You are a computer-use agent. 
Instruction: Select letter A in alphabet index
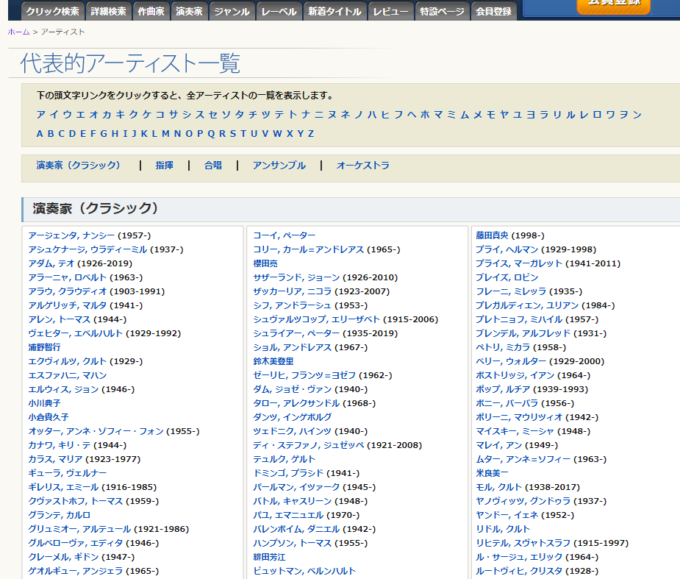(41, 134)
